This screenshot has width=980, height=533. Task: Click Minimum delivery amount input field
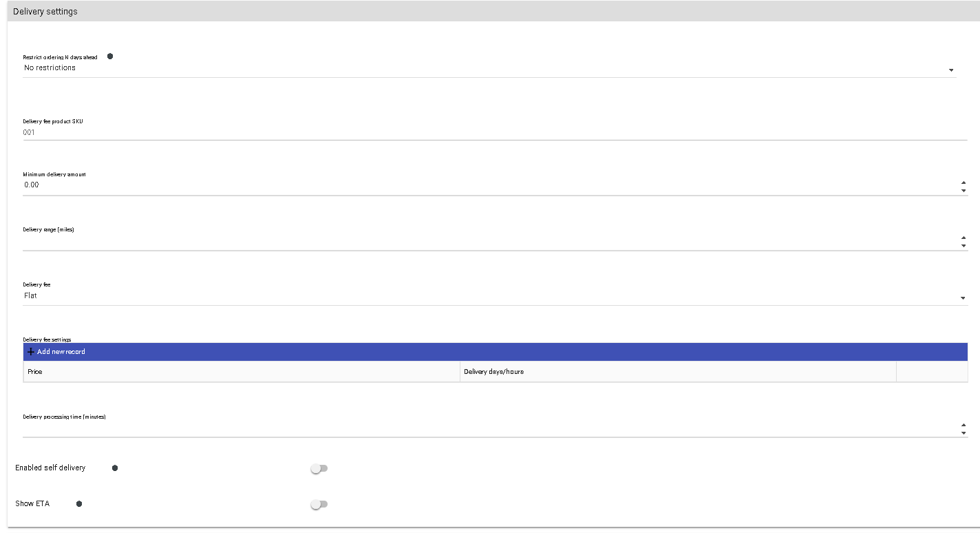click(x=491, y=185)
